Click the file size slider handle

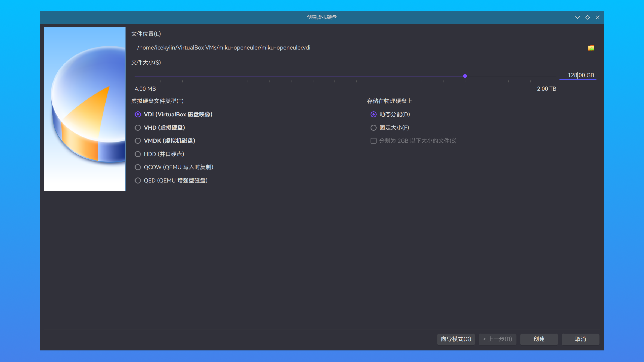pyautogui.click(x=465, y=76)
